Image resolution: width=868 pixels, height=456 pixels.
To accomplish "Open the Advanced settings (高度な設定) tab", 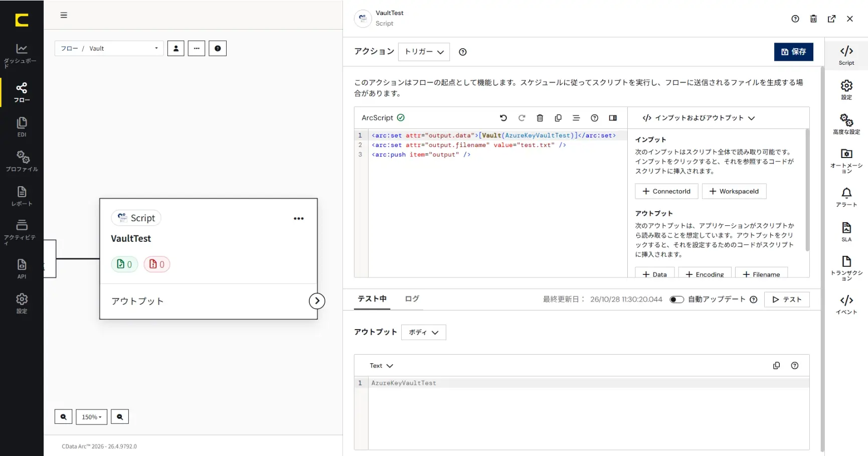I will 846,124.
